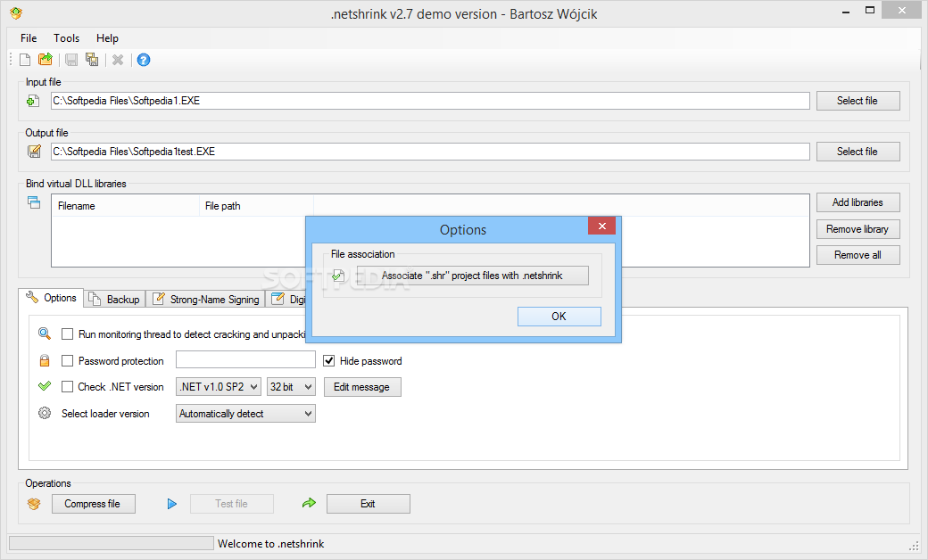928x560 pixels.
Task: Enable Check .NET version checkbox
Action: point(68,387)
